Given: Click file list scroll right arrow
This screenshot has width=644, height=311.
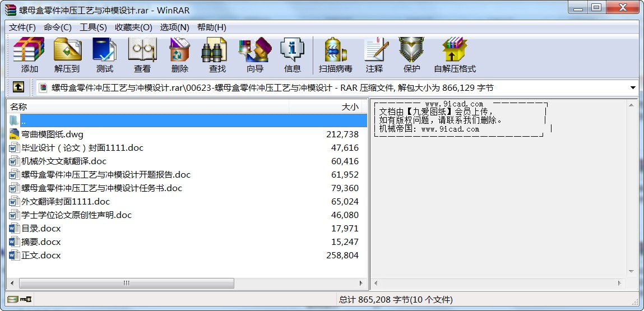Looking at the screenshot, I should (362, 283).
